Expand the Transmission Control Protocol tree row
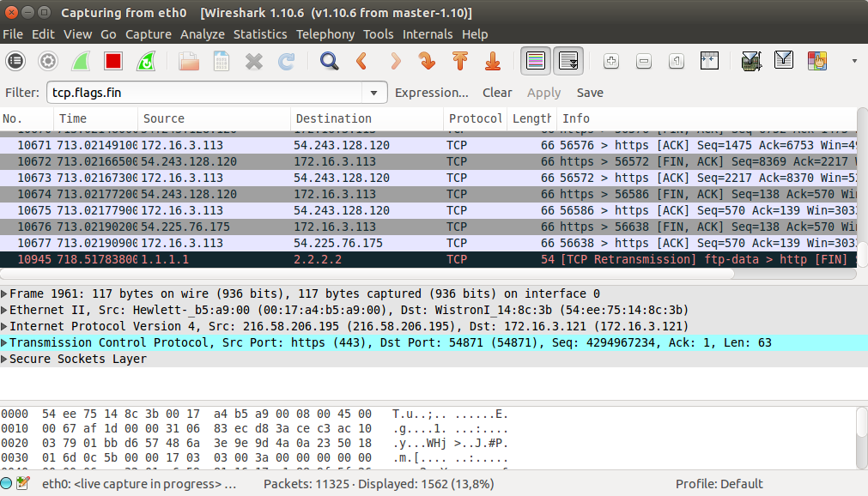The height and width of the screenshot is (496, 868). (x=5, y=342)
